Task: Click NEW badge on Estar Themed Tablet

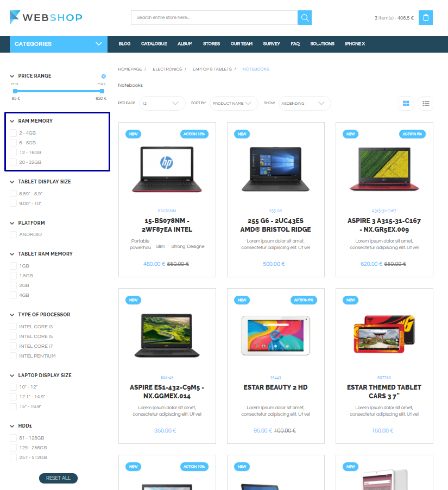Action: 350,300
